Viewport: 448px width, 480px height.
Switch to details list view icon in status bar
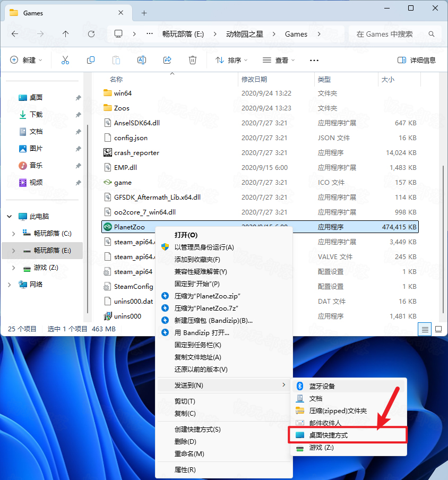click(425, 329)
